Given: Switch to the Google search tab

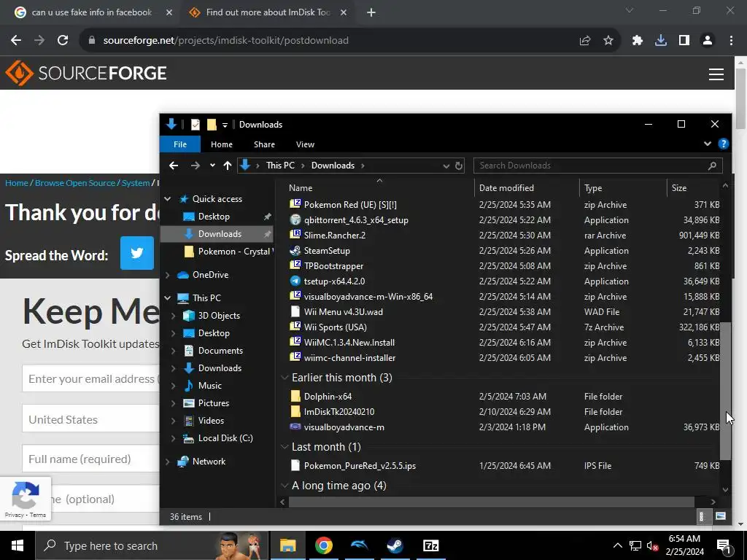Looking at the screenshot, I should point(90,12).
